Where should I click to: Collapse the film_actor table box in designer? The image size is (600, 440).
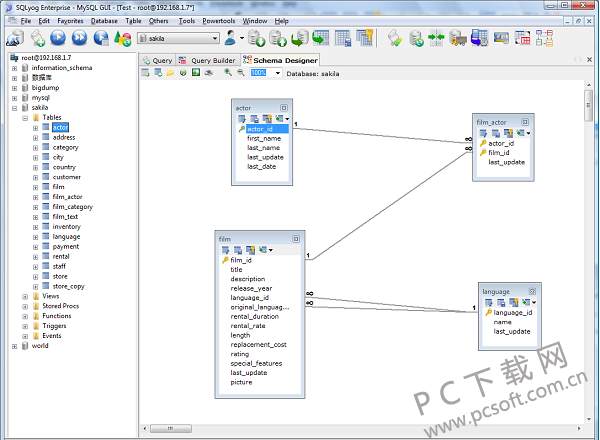tap(525, 122)
